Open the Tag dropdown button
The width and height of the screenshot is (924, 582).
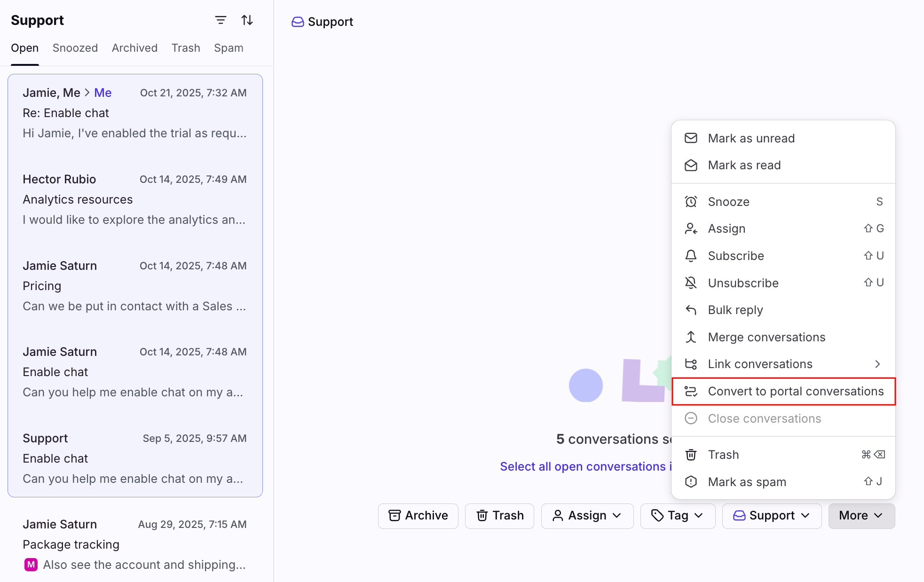tap(677, 516)
